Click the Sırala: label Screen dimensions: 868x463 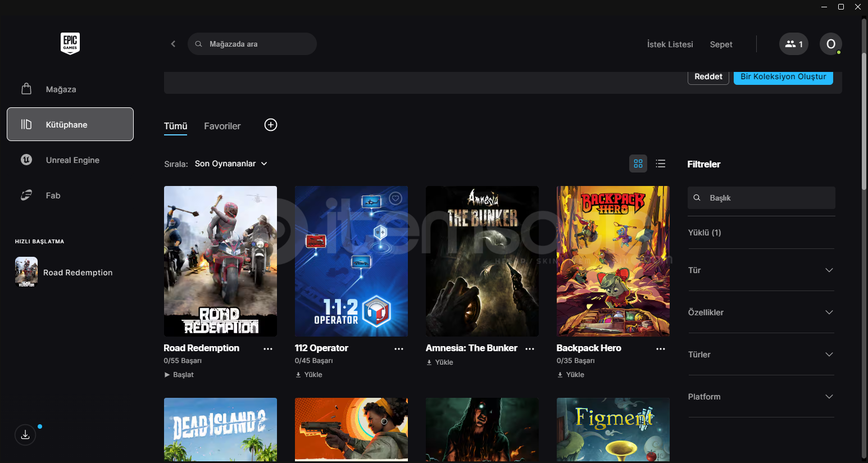point(176,164)
